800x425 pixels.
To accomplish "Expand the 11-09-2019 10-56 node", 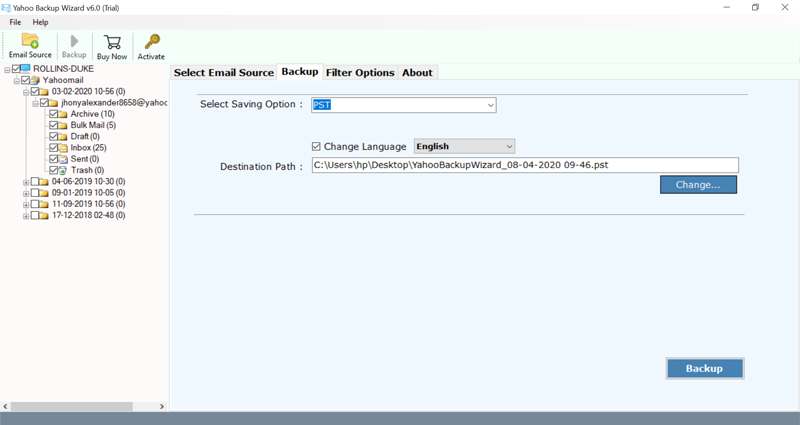I will tap(26, 204).
